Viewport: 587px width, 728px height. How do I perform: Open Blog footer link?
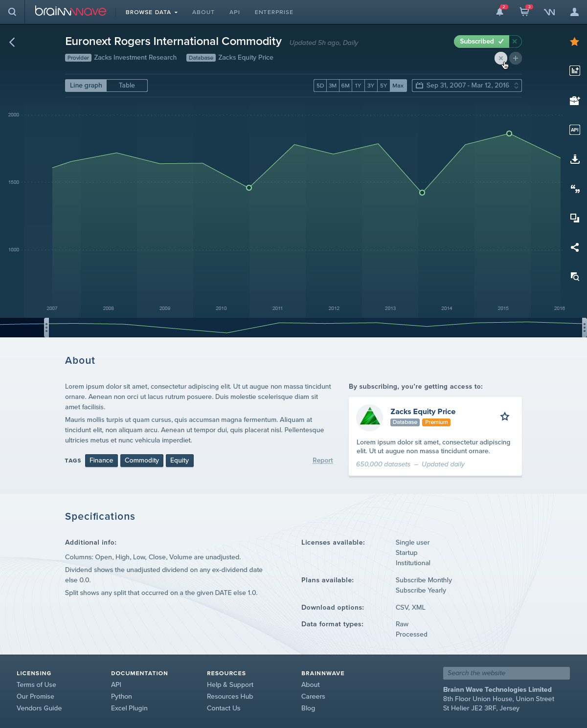pyautogui.click(x=308, y=708)
